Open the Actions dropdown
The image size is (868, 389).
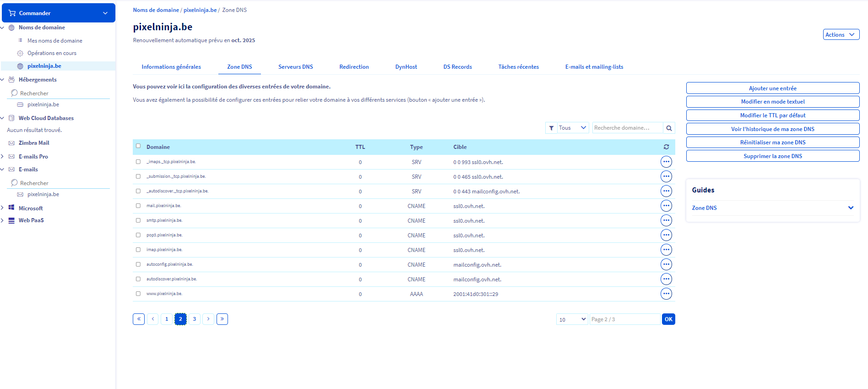coord(841,35)
